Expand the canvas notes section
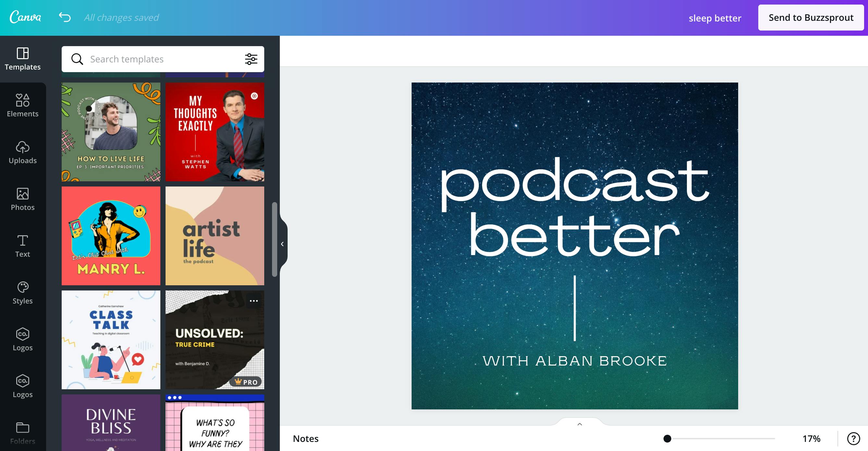The width and height of the screenshot is (868, 451). (x=578, y=424)
